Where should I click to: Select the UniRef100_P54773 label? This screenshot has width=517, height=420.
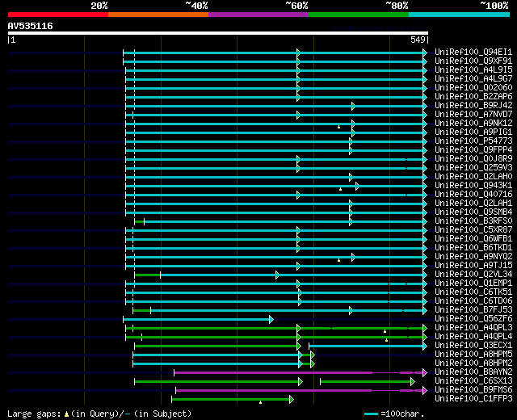point(473,141)
